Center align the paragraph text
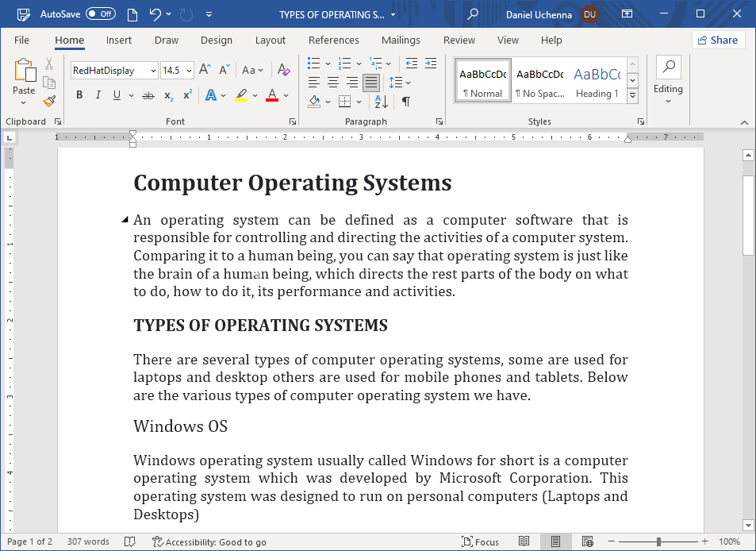 (333, 83)
